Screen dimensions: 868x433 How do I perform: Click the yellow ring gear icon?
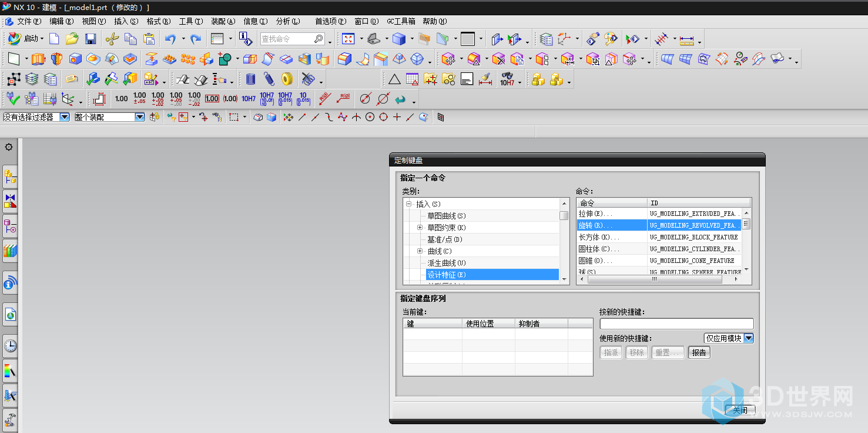(x=287, y=79)
